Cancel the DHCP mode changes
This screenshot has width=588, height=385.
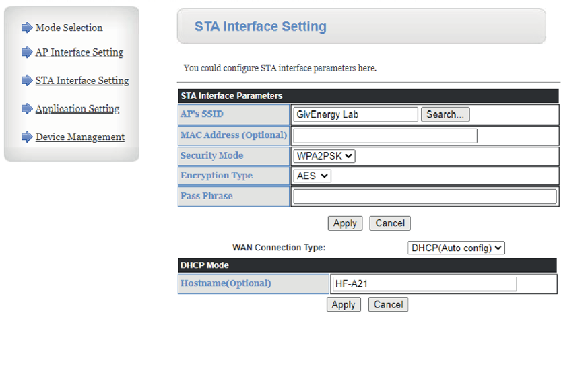point(388,305)
